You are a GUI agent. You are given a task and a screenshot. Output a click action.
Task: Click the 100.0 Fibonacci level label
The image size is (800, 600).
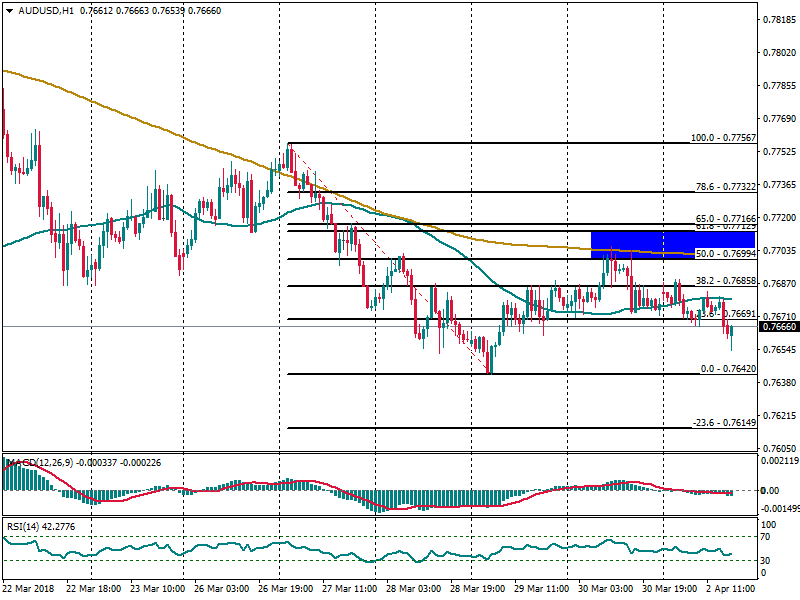click(x=723, y=138)
